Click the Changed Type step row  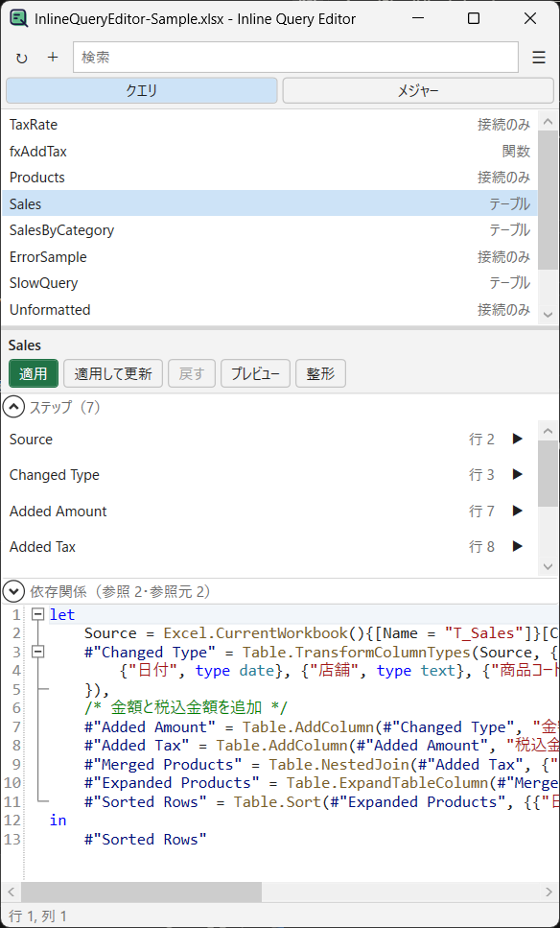pos(269,475)
